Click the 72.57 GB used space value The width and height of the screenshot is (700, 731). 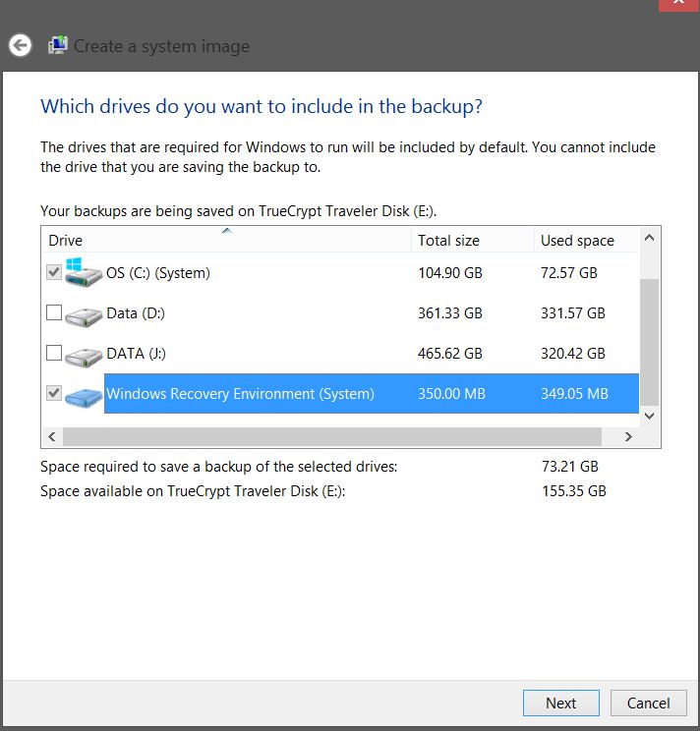(x=569, y=273)
